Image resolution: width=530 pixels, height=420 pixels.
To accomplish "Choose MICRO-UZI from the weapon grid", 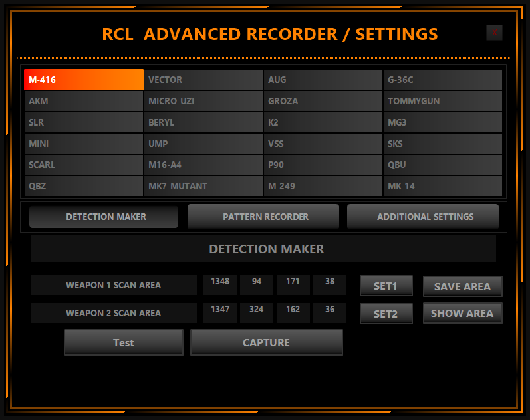I will click(203, 101).
